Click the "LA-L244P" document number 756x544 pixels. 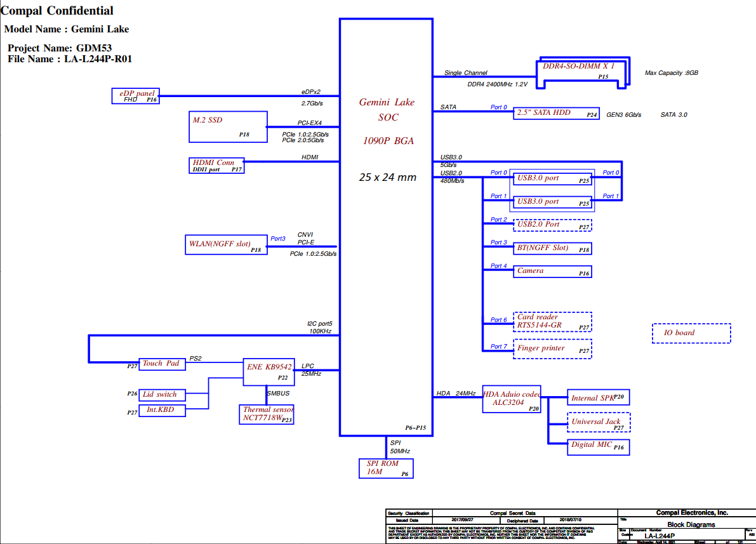click(659, 536)
